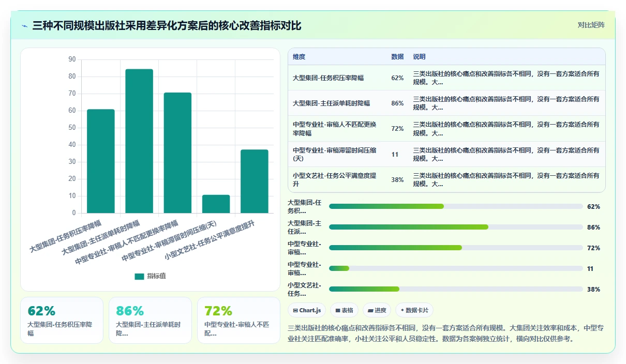This screenshot has height=364, width=626.
Task: Open the 72% 审稿人不匹配 data card
Action: pos(239,320)
